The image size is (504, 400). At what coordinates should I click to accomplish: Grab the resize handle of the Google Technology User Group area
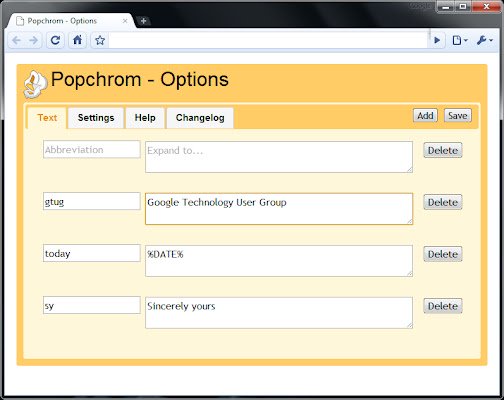(410, 221)
